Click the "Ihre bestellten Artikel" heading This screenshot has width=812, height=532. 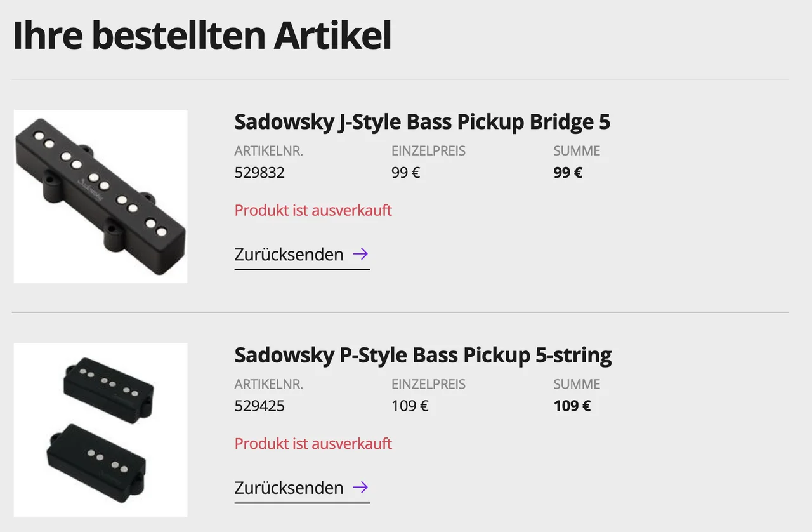pos(202,36)
